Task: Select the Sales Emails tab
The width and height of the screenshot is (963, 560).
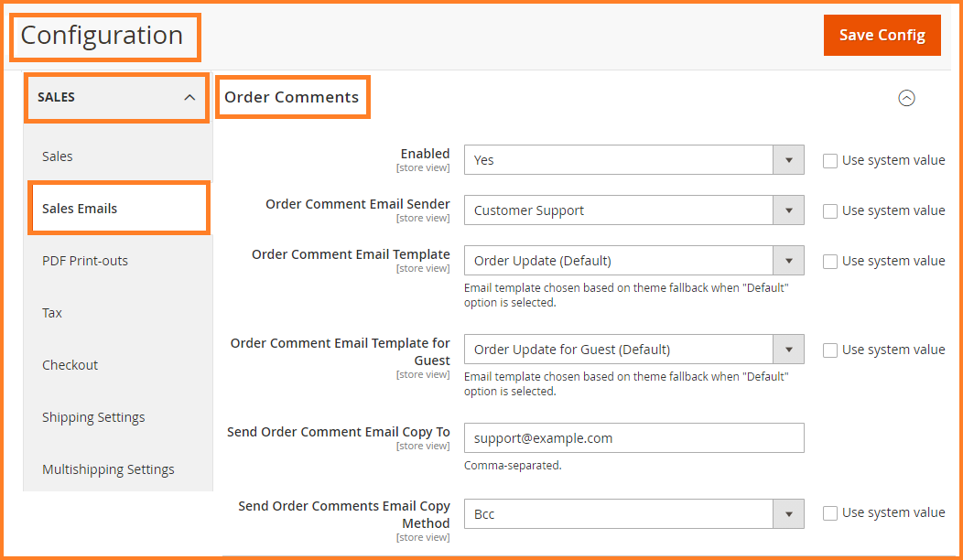Action: 80,209
